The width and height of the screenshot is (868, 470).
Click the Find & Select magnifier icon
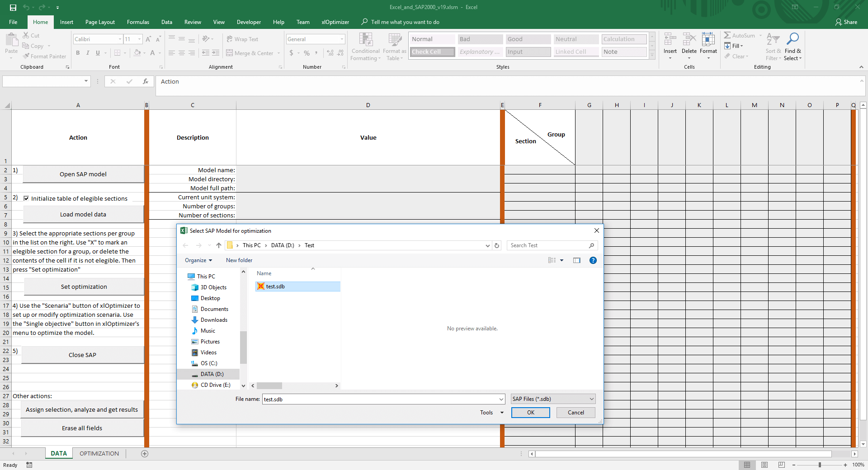coord(793,39)
